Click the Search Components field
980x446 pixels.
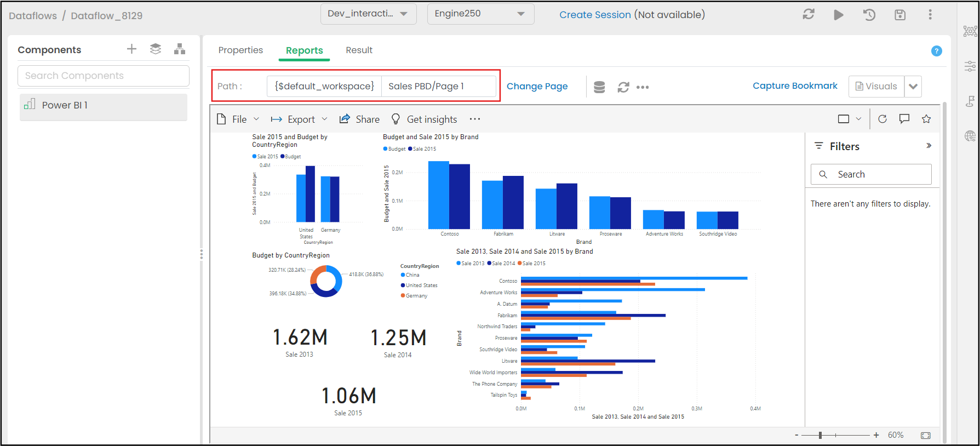pos(104,76)
